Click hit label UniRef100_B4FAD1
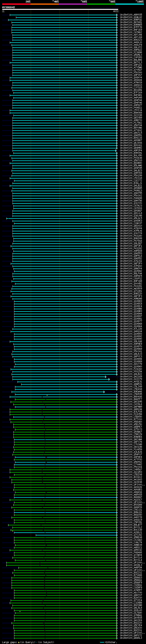The height and width of the screenshot is (644, 146). [x=131, y=95]
